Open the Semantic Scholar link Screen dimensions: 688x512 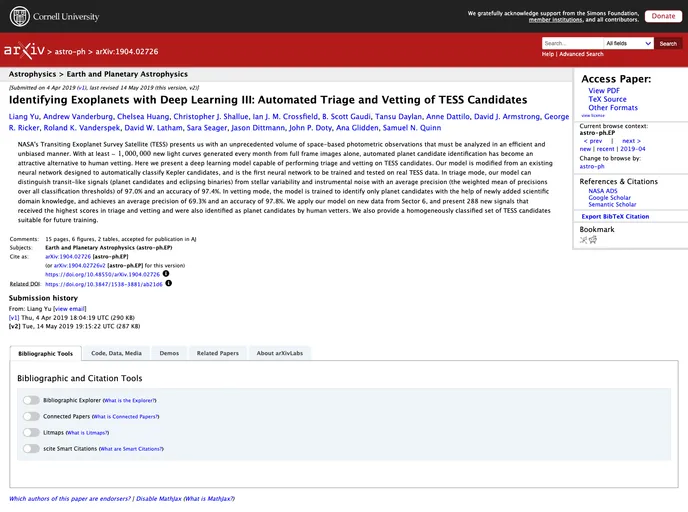coord(612,204)
